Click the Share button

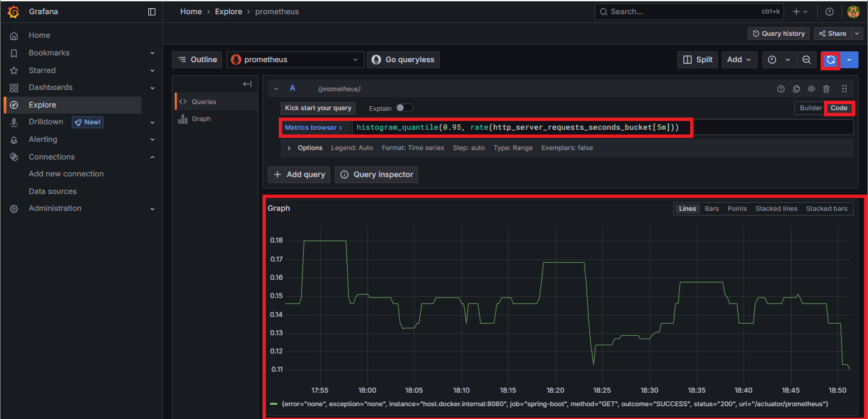(x=833, y=33)
